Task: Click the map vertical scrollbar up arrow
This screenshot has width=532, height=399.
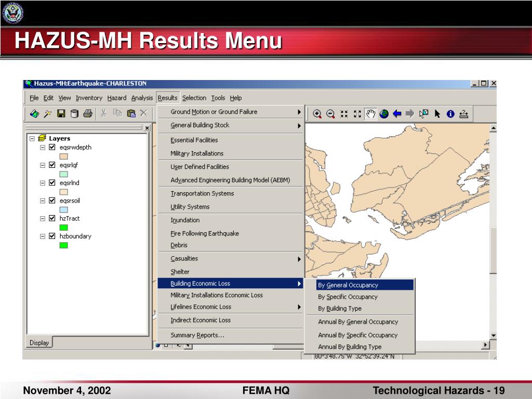Action: pos(493,128)
